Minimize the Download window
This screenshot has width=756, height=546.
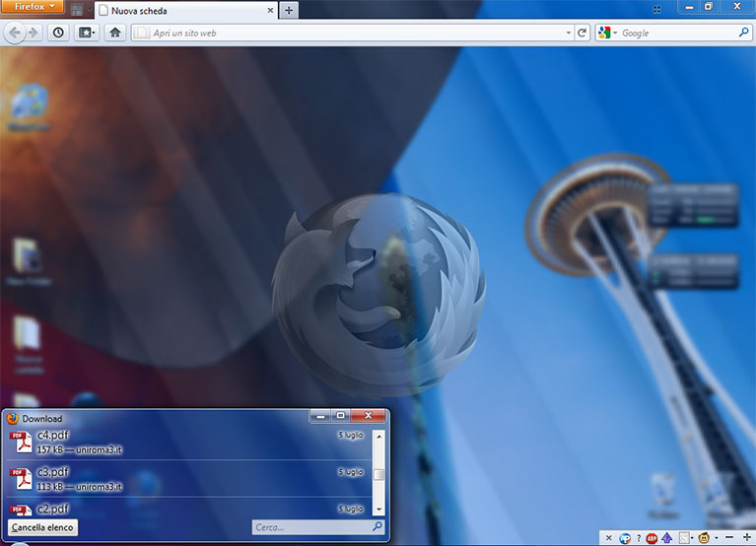(320, 415)
